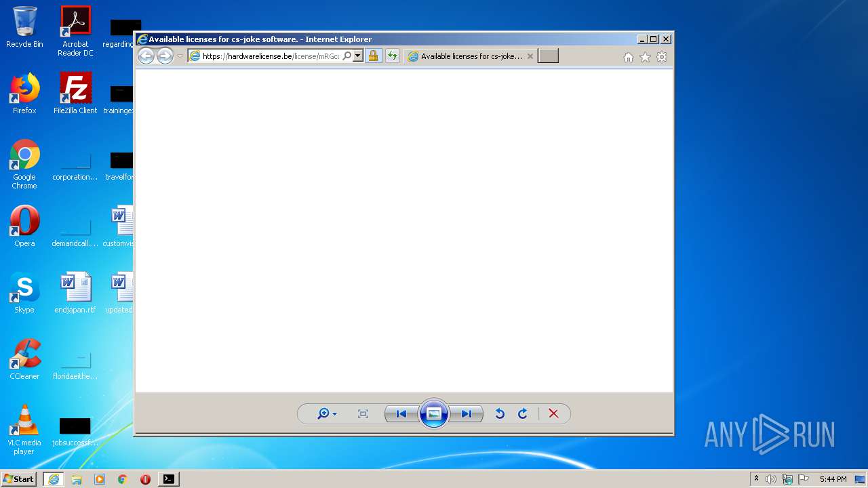Select the Google Chrome desktop shortcut
This screenshot has height=488, width=868.
24,164
